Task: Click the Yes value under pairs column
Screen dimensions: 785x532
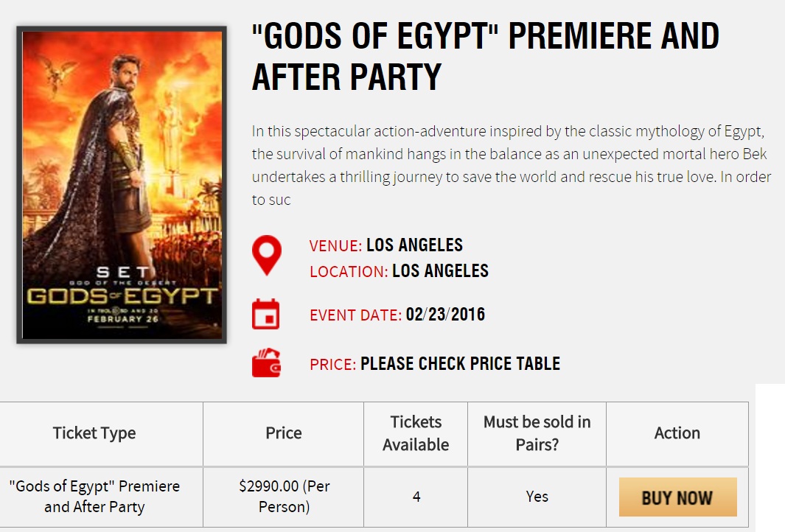Action: [537, 497]
